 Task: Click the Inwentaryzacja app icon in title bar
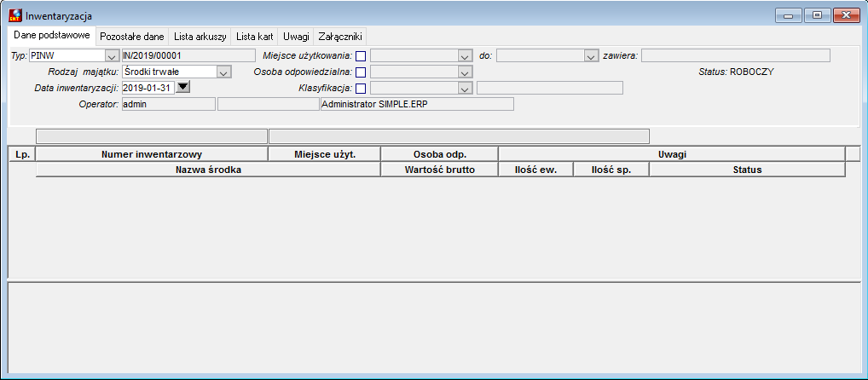point(15,15)
